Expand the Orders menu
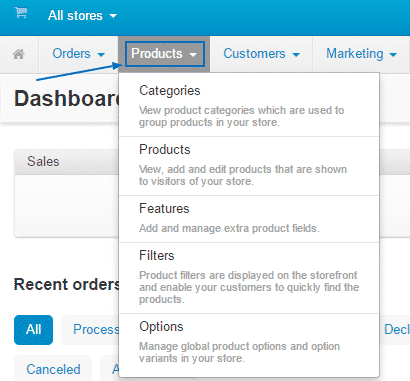This screenshot has height=381, width=410. pos(78,54)
